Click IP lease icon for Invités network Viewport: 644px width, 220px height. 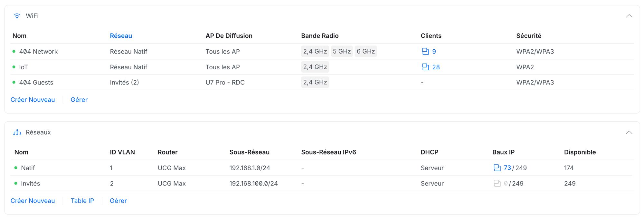click(x=497, y=184)
